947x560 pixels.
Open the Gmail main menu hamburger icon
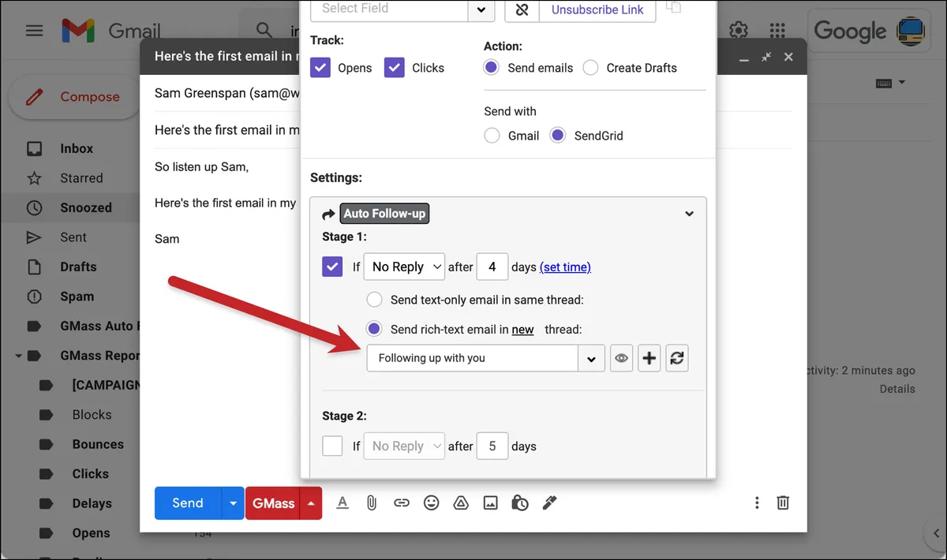point(34,31)
